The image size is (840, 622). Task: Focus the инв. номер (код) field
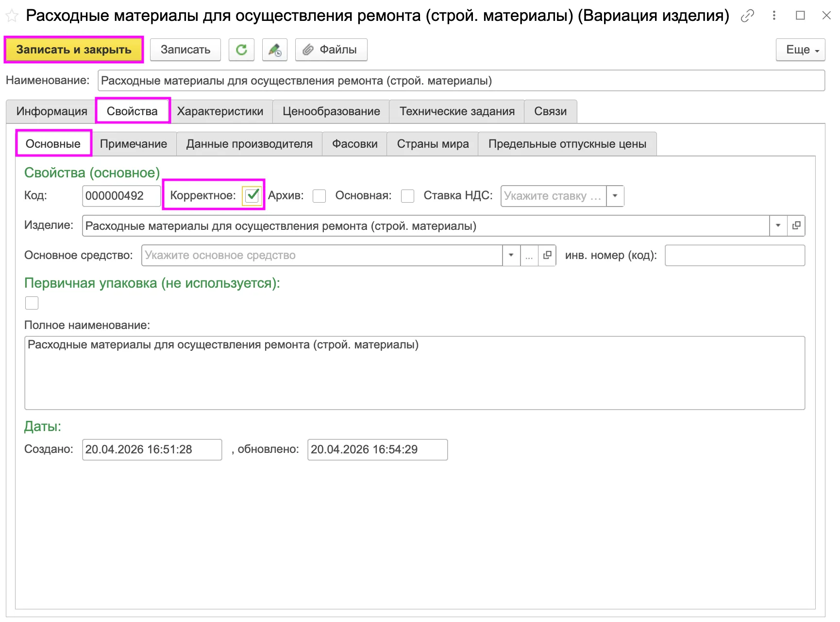[735, 255]
